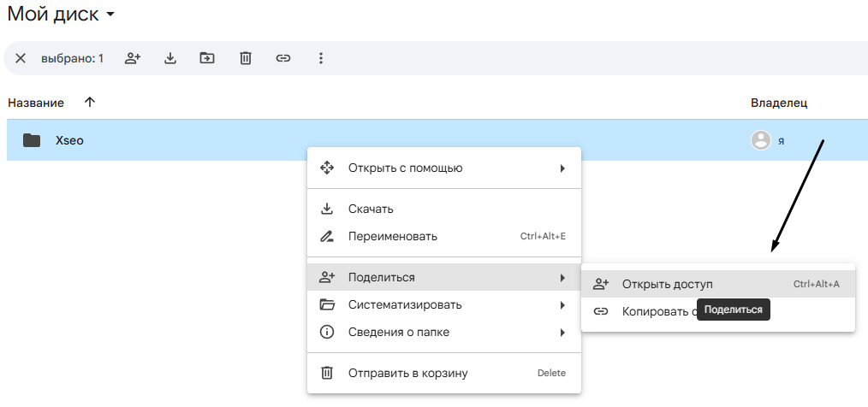Choose Отправить в корзину
The height and width of the screenshot is (407, 868).
(444, 374)
